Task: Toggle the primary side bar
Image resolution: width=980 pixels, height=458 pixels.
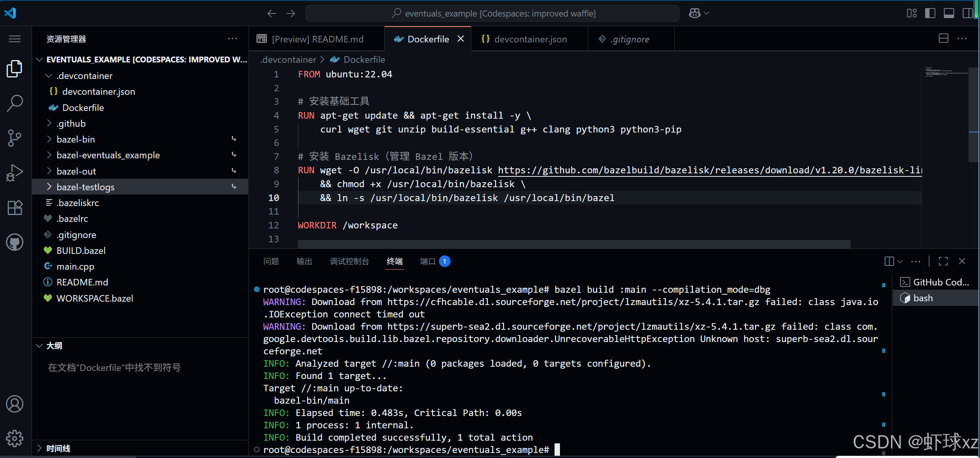Action: [x=930, y=13]
